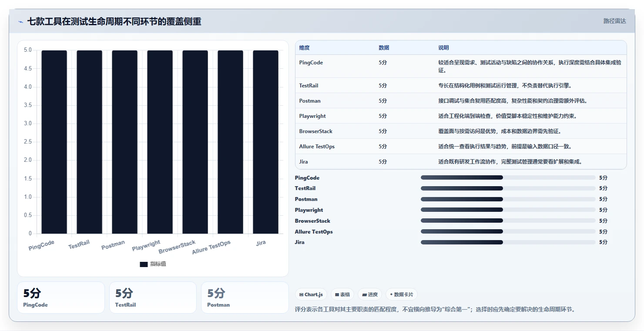Screen dimensions: 644x331
Task: Click the Jira description about 研发工作流协作
Action: 510,162
